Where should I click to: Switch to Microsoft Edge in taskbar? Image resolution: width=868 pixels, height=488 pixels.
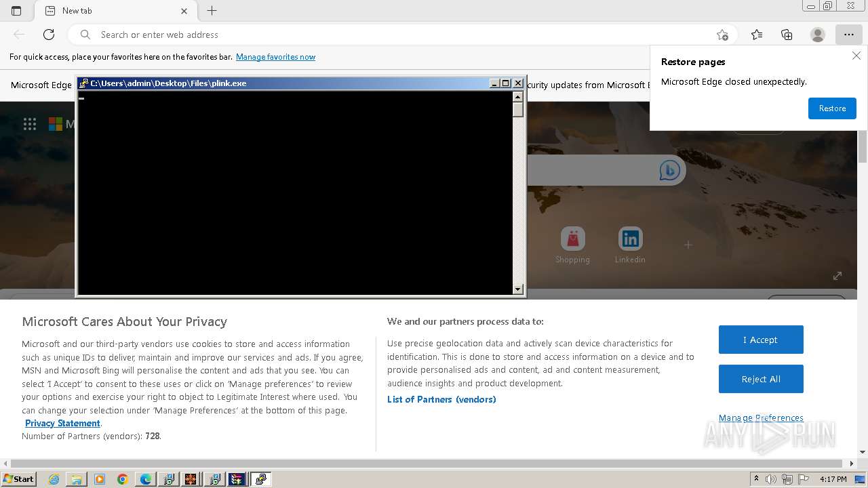click(x=146, y=479)
